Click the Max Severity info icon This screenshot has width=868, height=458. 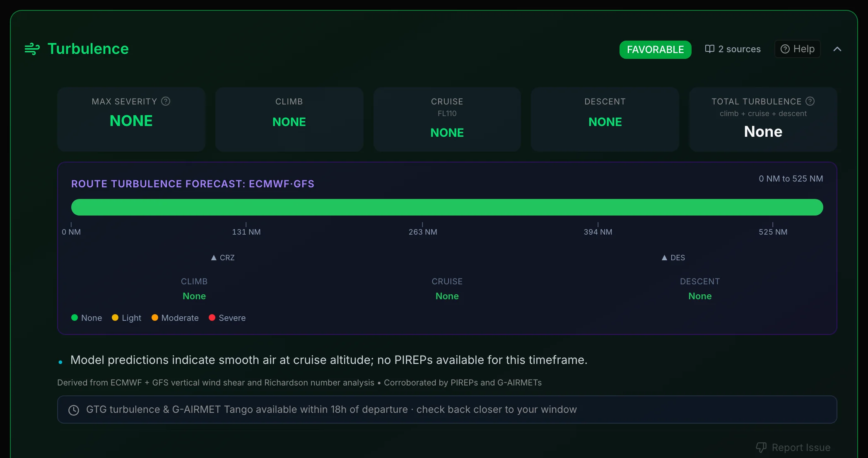click(x=166, y=101)
